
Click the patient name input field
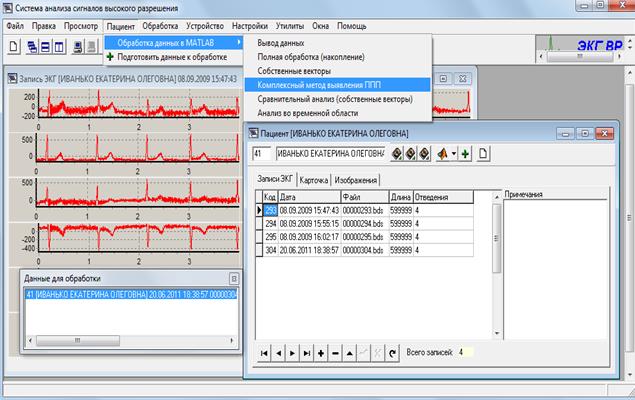coord(330,153)
